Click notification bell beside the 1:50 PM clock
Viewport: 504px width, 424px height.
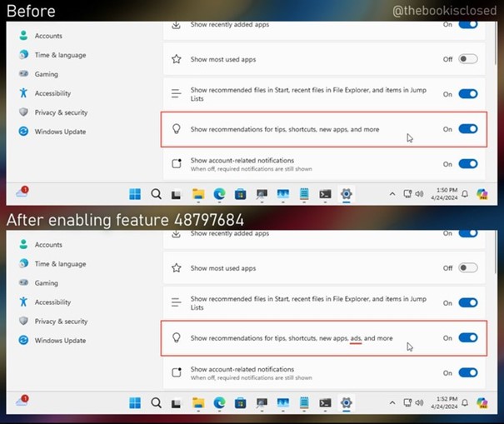465,194
